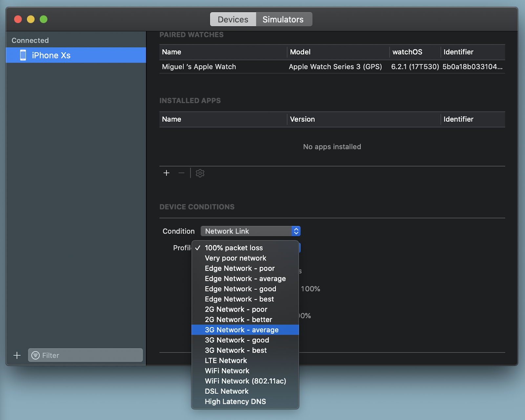Click the Condition popup stepper arrows
525x420 pixels.
point(295,231)
